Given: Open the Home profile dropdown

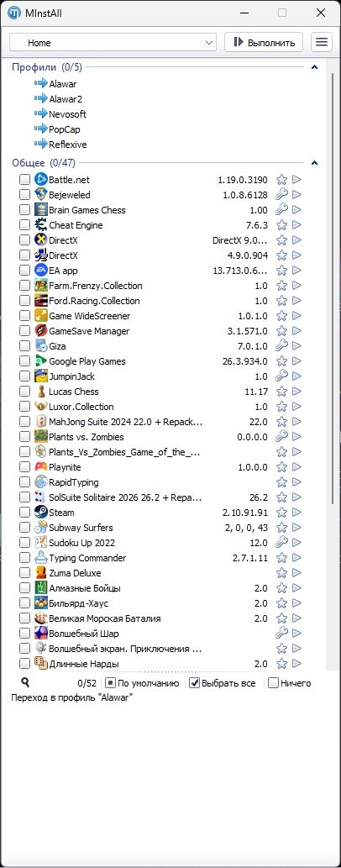Looking at the screenshot, I should 113,43.
